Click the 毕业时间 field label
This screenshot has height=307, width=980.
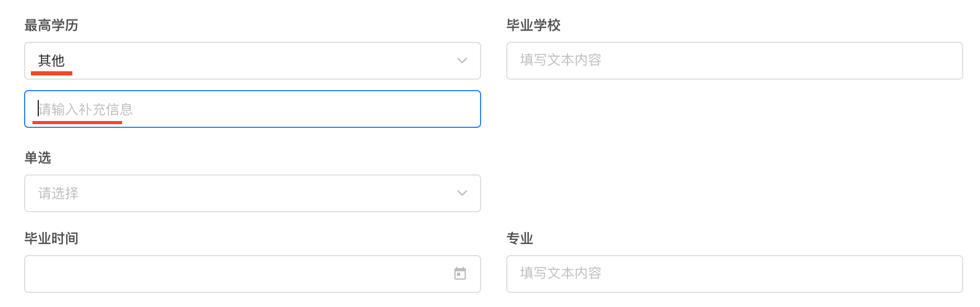point(51,238)
